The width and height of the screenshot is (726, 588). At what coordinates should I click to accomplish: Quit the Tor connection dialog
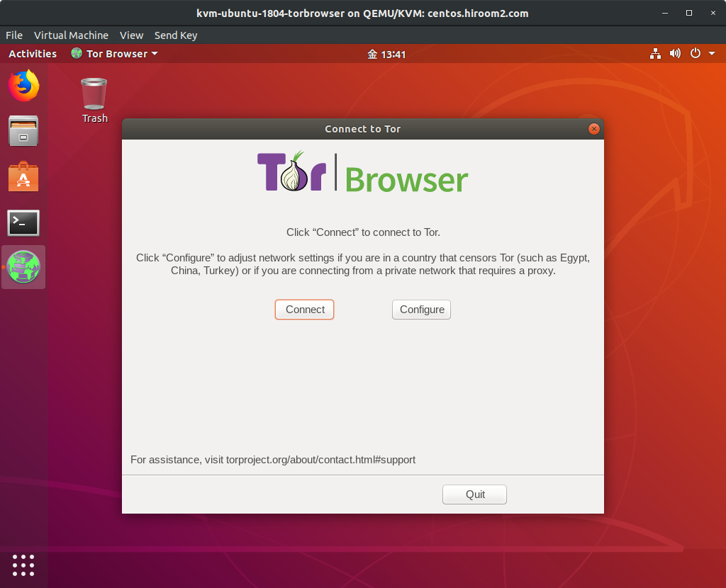pos(474,494)
